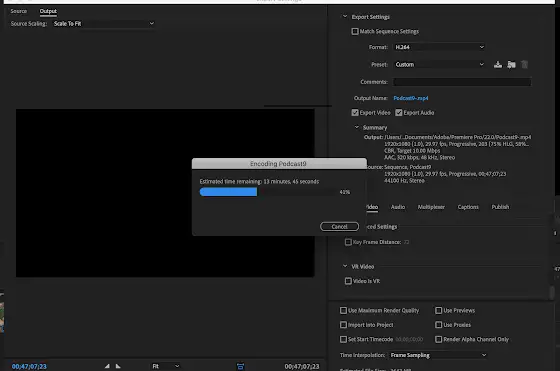Click the Set In Point marker icon

(107, 366)
